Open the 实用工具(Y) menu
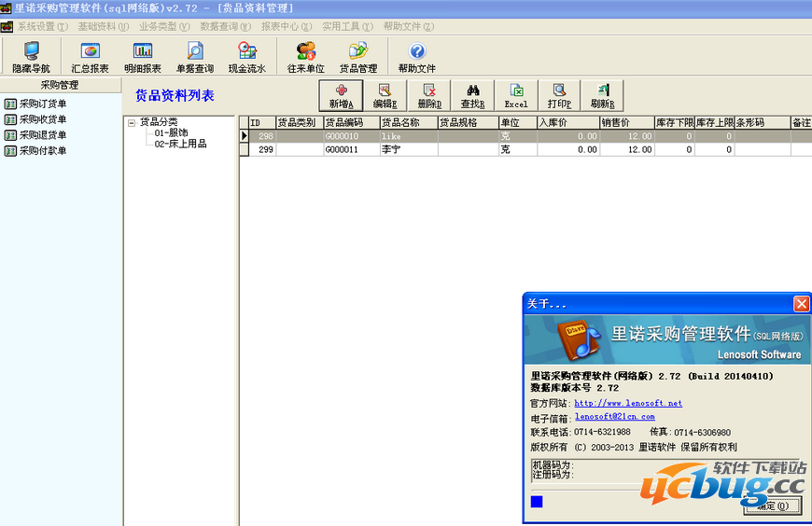The image size is (812, 526). [x=347, y=26]
